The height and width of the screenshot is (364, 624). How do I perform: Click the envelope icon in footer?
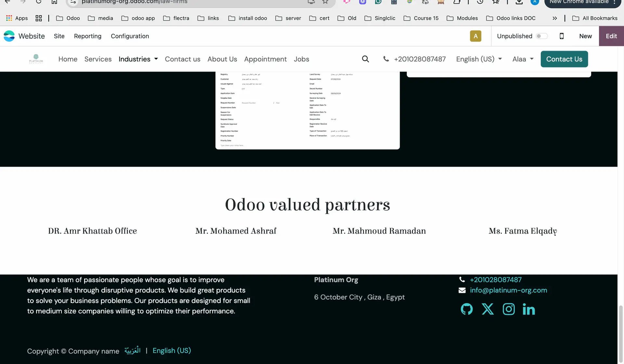point(462,290)
